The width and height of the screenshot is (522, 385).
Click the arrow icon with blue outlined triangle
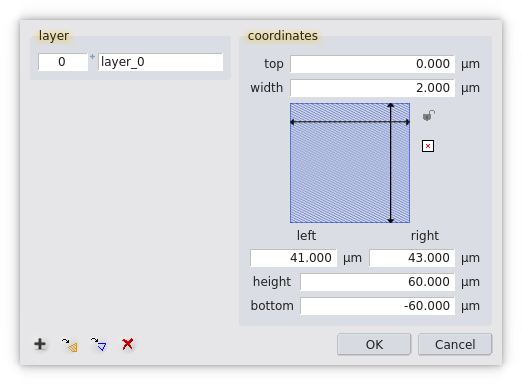(x=98, y=344)
